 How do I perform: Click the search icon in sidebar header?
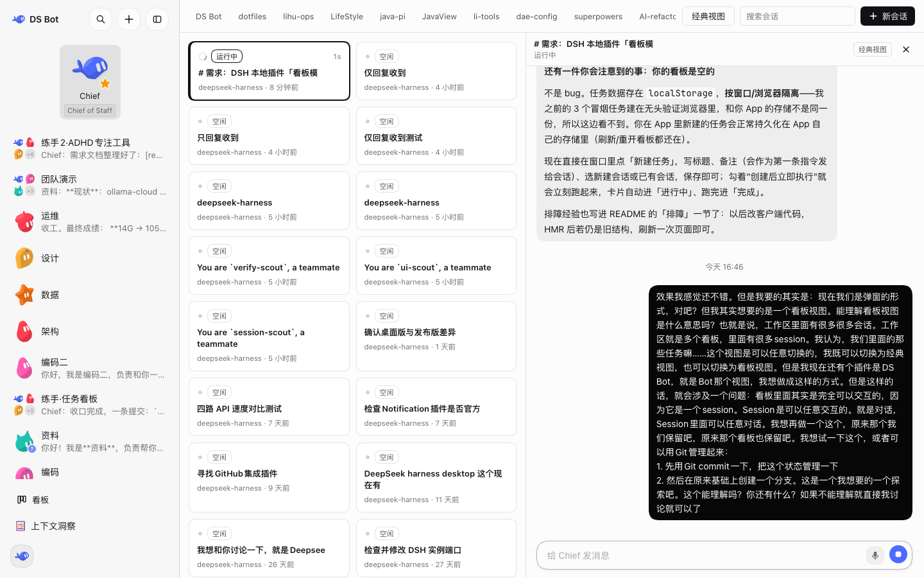101,19
